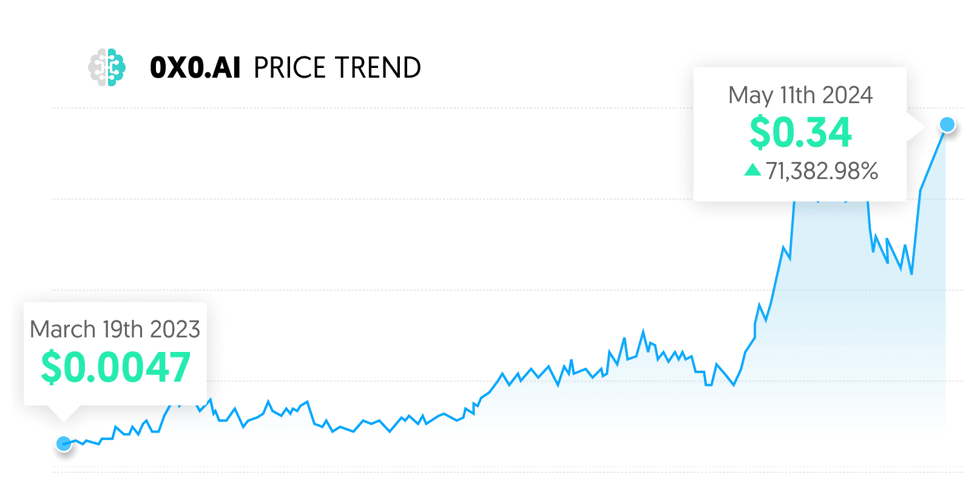Image resolution: width=980 pixels, height=500 pixels.
Task: Click the topmost dashed gridline
Action: 364,109
